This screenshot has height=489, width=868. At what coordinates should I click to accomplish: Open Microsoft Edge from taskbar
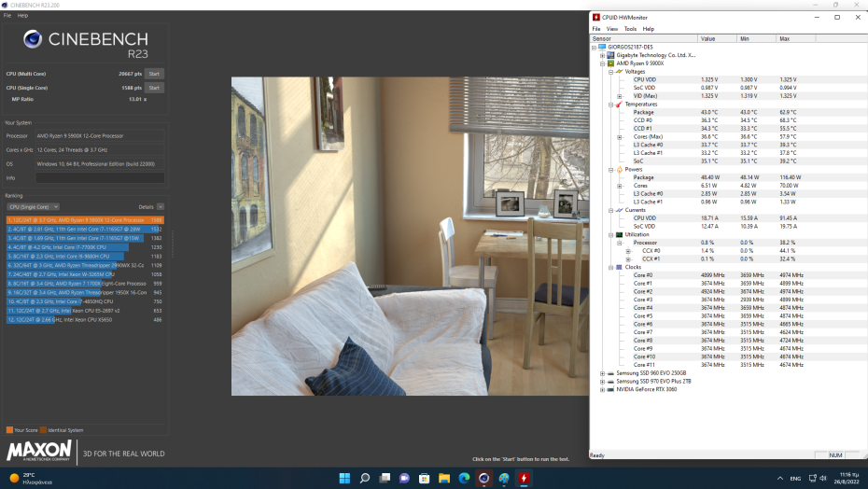[464, 478]
